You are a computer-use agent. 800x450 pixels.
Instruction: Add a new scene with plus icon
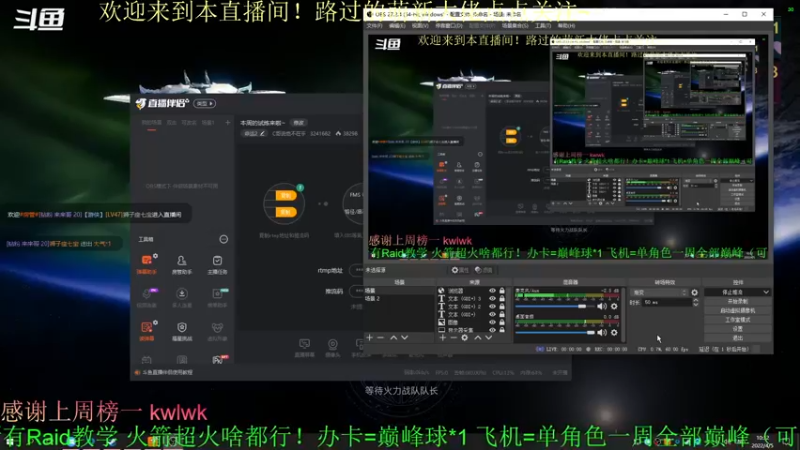coord(369,338)
